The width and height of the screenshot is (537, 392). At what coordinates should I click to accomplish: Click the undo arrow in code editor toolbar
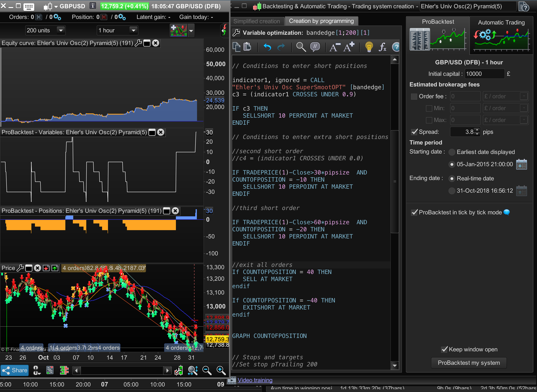pos(267,47)
